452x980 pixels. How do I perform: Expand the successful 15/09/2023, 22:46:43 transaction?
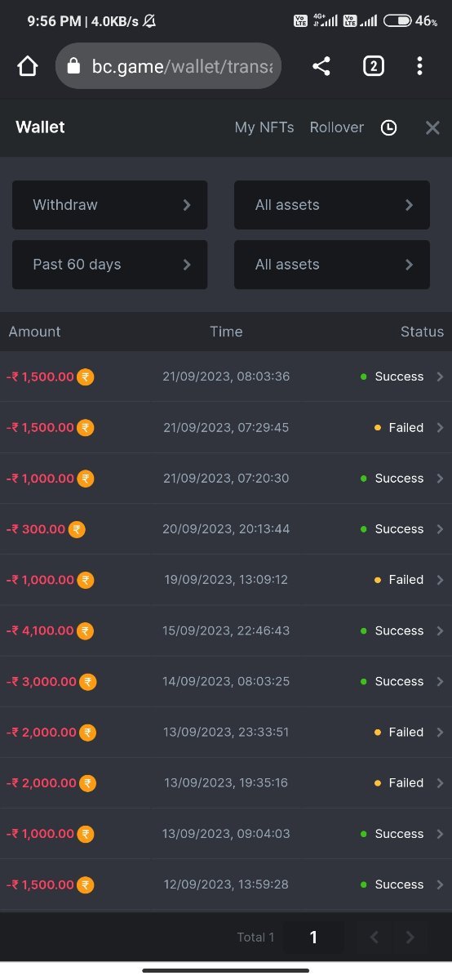226,630
